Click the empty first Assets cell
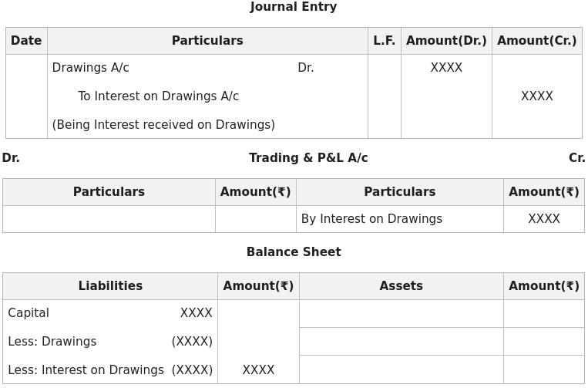This screenshot has width=588, height=388. (x=402, y=314)
